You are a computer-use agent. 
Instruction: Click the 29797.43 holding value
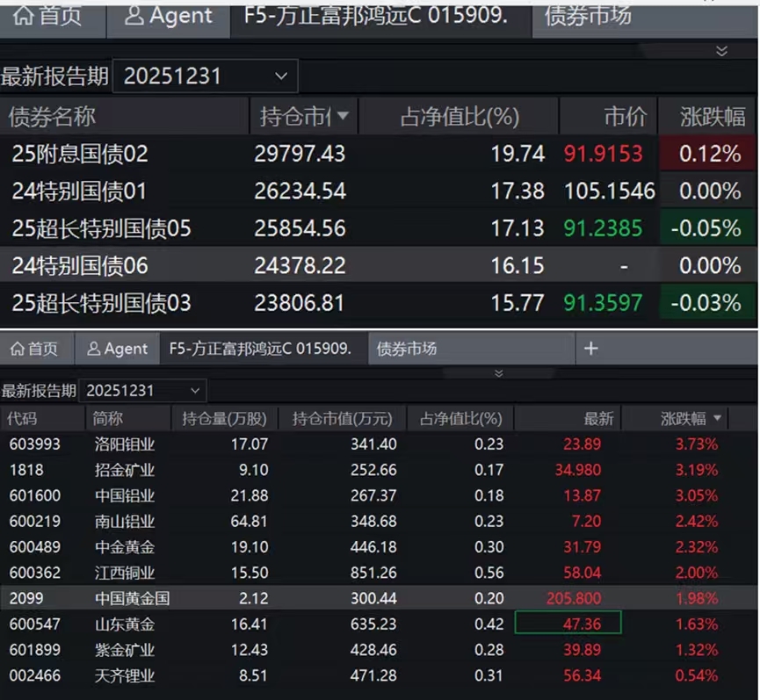pyautogui.click(x=300, y=154)
